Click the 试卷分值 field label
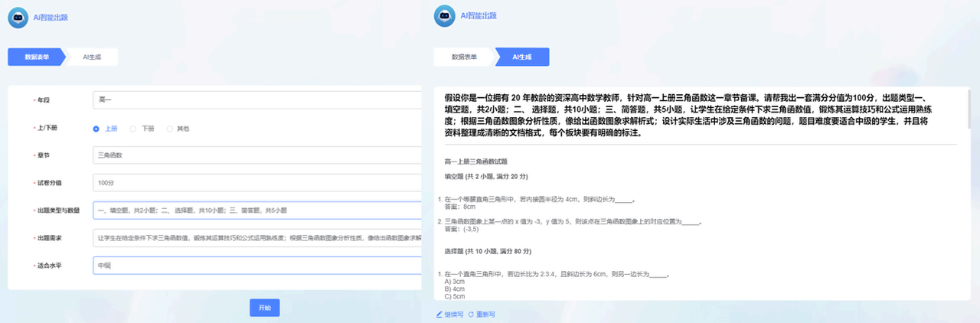 click(49, 184)
